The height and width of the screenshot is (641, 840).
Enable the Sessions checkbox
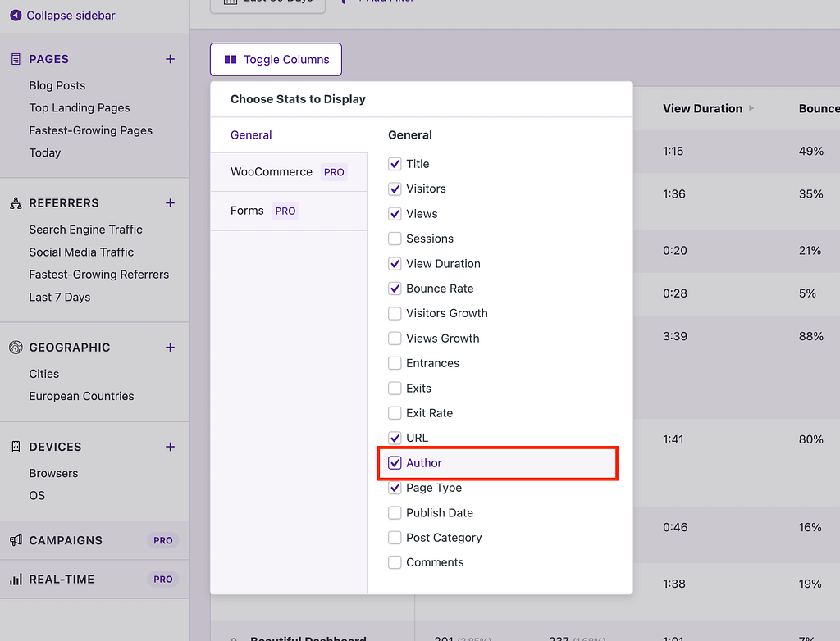click(395, 239)
